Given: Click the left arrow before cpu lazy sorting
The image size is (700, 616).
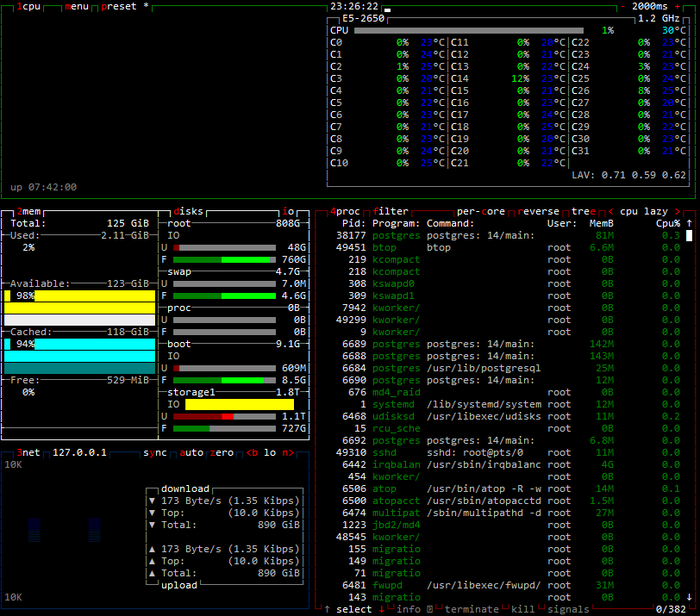Looking at the screenshot, I should [x=610, y=211].
